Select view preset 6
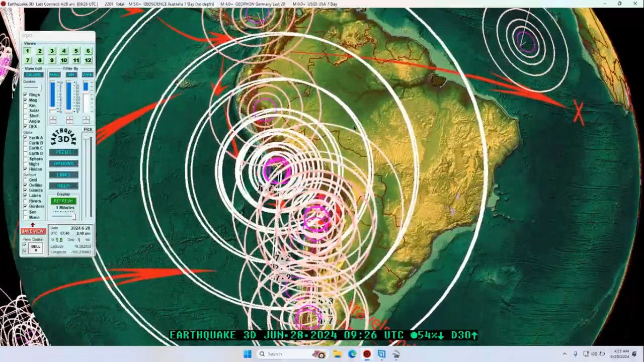The width and height of the screenshot is (644, 362). coord(88,51)
